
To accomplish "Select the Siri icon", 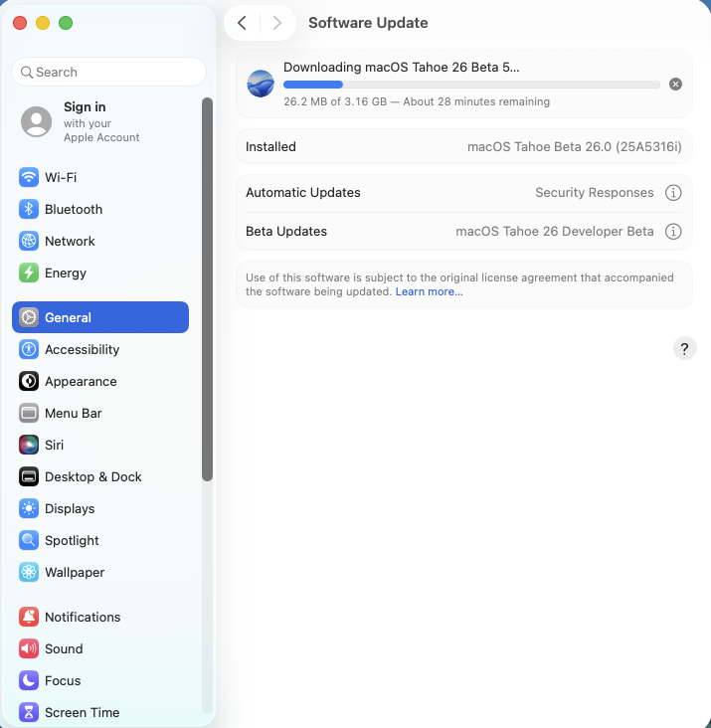I will 29,445.
